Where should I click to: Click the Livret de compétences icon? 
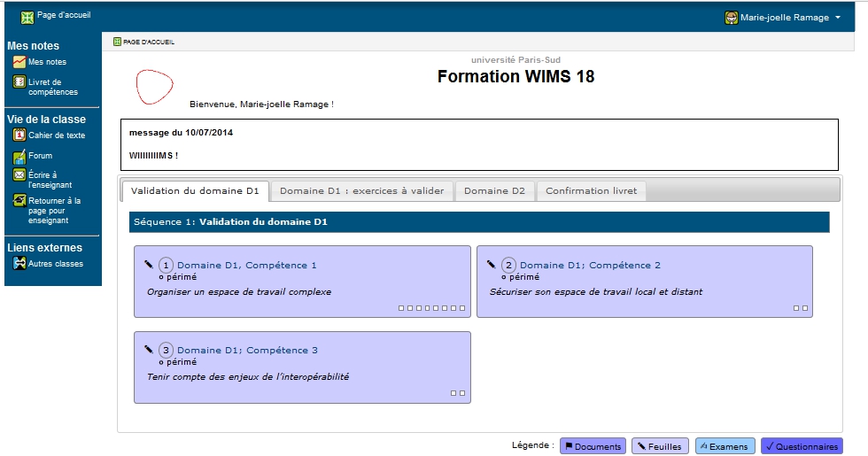(x=19, y=82)
